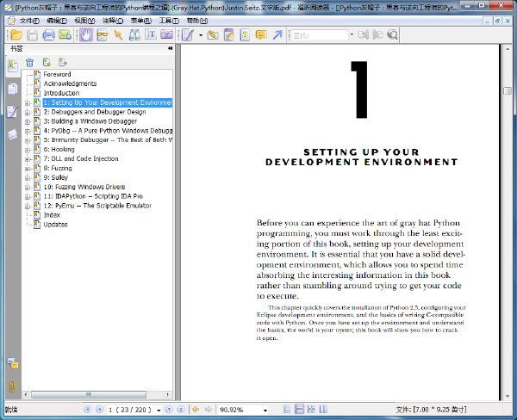The width and height of the screenshot is (517, 420).
Task: Activate the Select Text tool
Action: point(150,34)
